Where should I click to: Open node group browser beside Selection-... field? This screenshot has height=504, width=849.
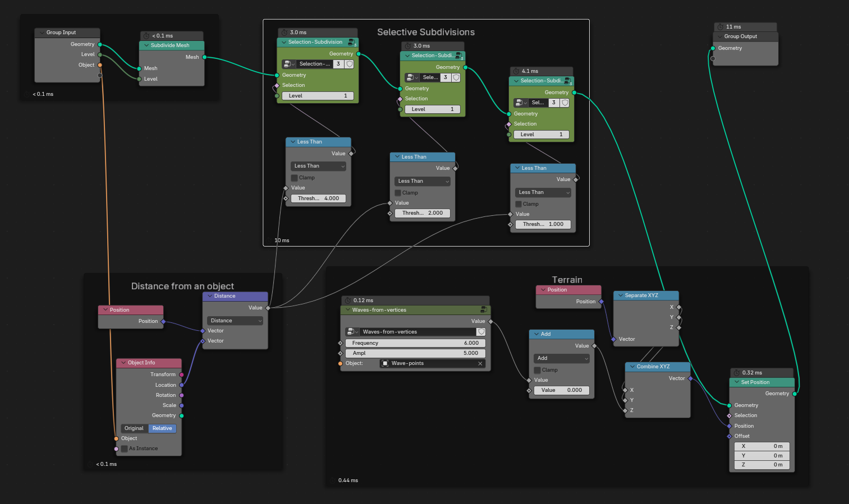point(288,64)
